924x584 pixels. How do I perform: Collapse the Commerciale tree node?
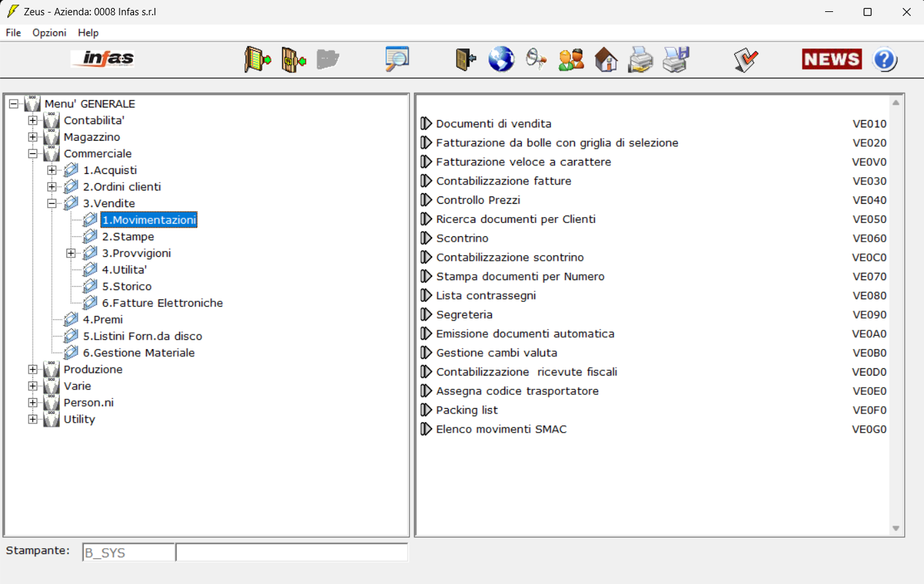(x=33, y=154)
